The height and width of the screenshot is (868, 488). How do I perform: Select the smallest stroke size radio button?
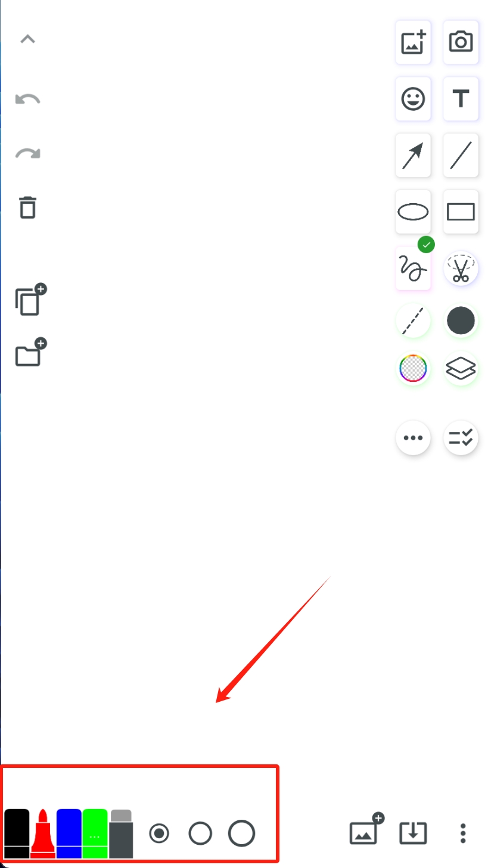tap(158, 833)
